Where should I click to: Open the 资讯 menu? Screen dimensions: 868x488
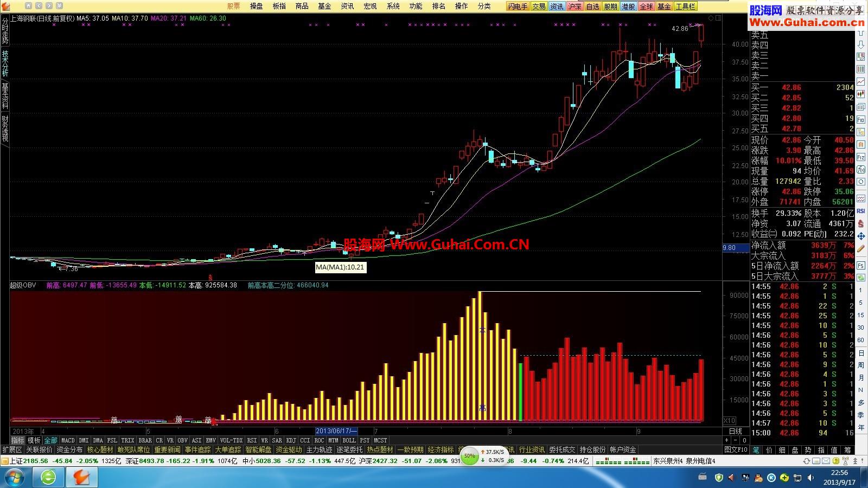(x=347, y=7)
